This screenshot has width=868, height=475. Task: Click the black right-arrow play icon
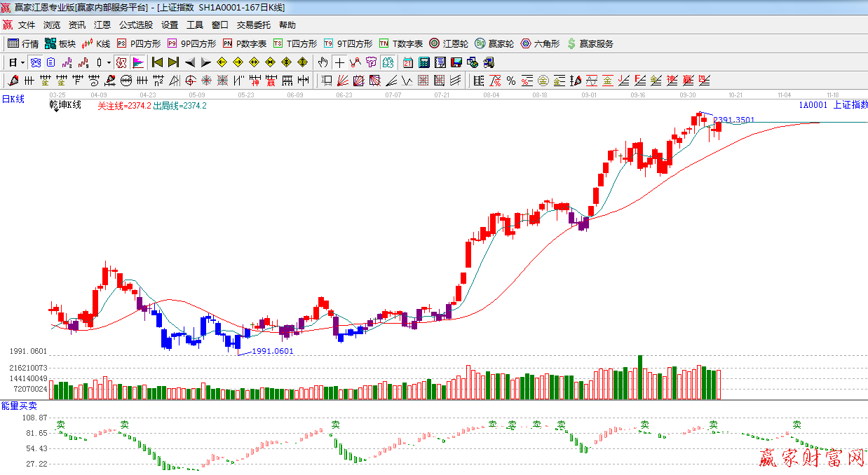(205, 62)
